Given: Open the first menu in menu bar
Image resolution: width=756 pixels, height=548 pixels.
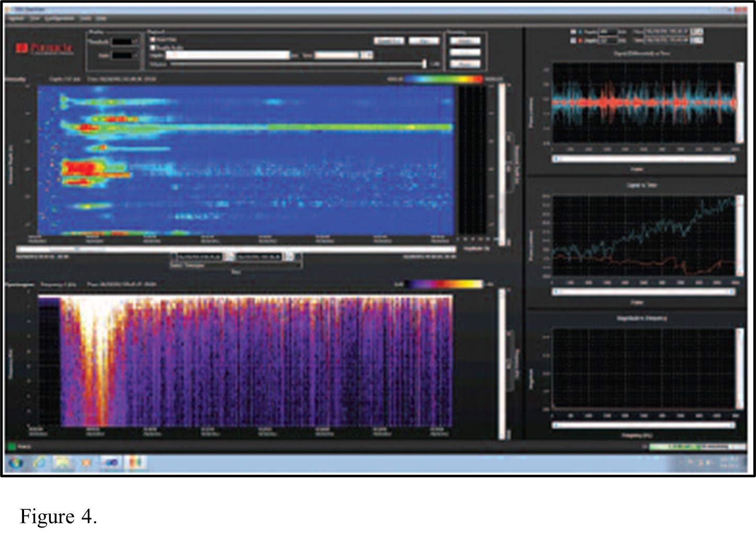Looking at the screenshot, I should click(x=16, y=18).
